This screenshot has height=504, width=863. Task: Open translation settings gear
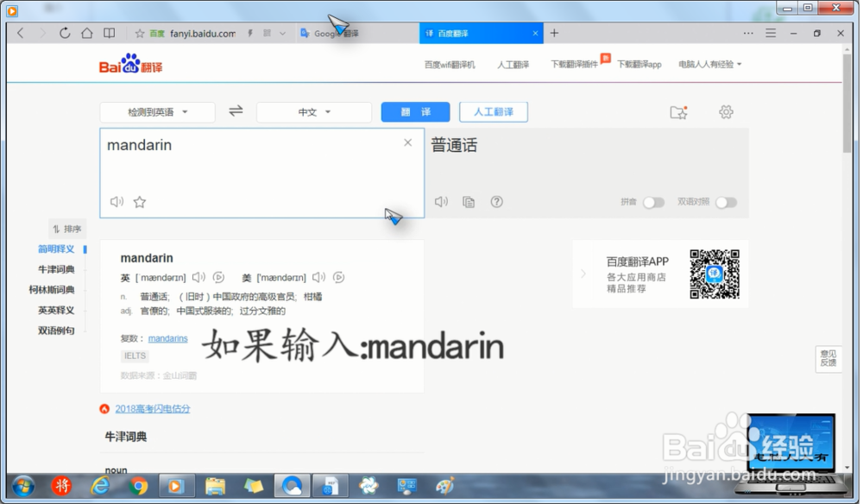726,112
